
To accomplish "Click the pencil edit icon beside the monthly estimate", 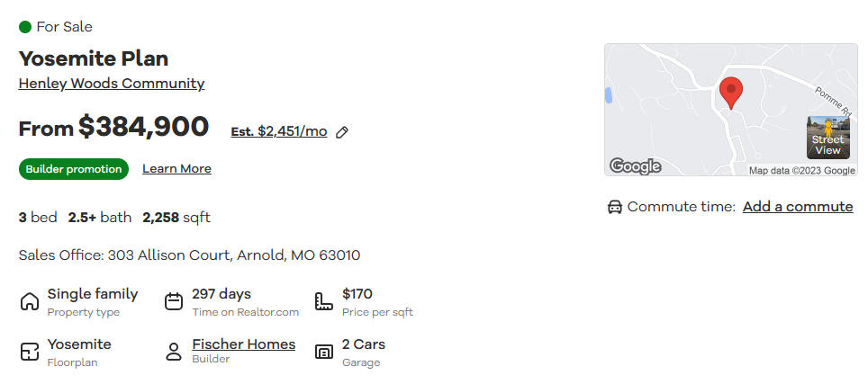I will (x=342, y=132).
